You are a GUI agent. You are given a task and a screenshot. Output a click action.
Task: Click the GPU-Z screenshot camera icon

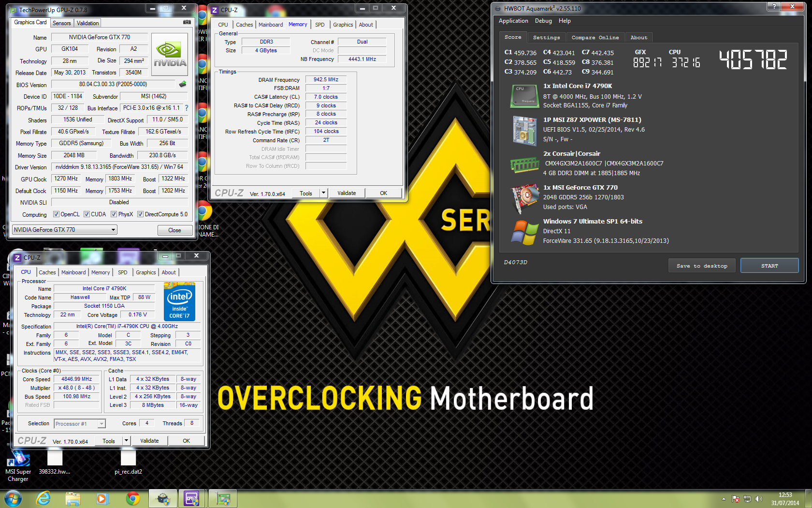(187, 22)
